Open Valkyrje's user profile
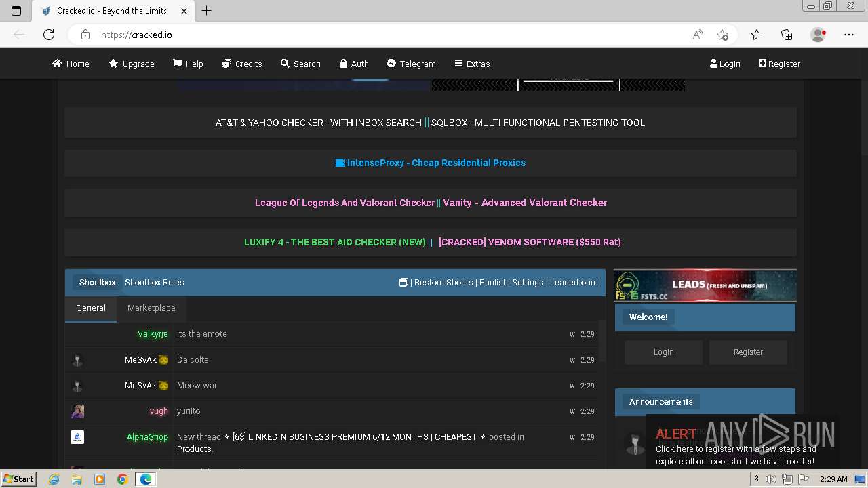The width and height of the screenshot is (868, 488). pyautogui.click(x=153, y=334)
